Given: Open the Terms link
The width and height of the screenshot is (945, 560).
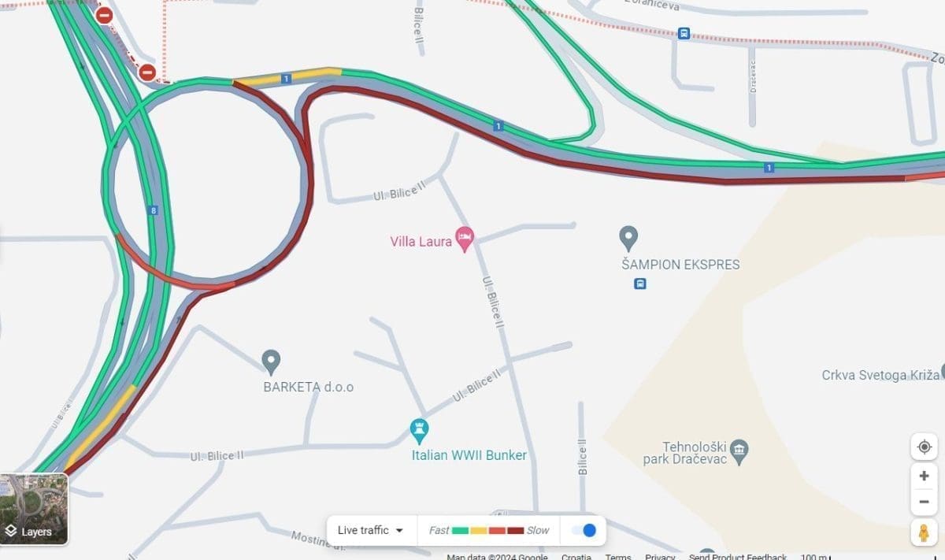Looking at the screenshot, I should 618,556.
